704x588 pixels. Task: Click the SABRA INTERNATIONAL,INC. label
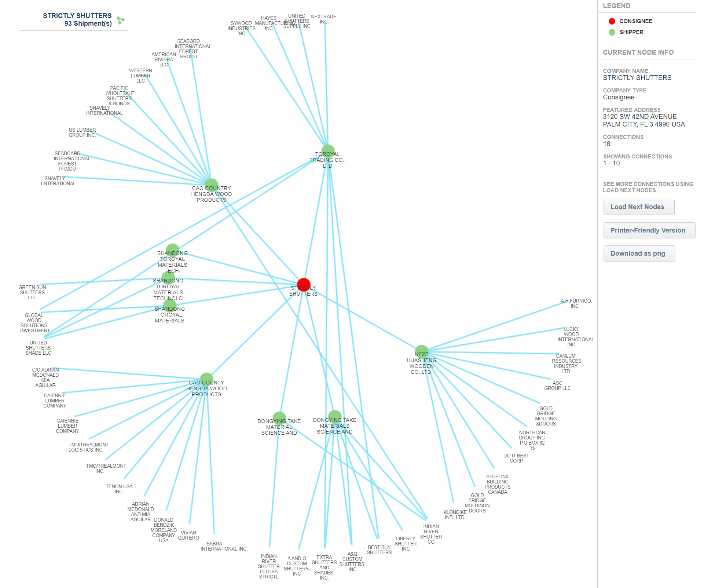tap(224, 546)
